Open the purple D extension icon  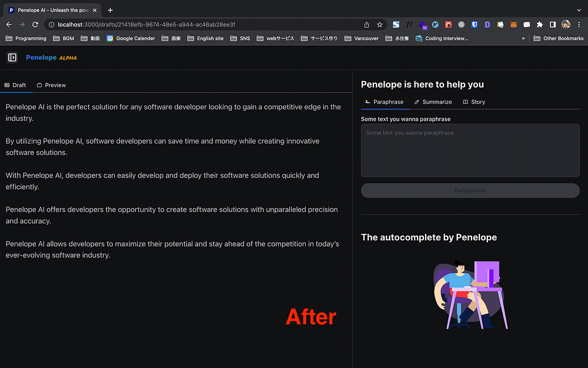pyautogui.click(x=487, y=24)
